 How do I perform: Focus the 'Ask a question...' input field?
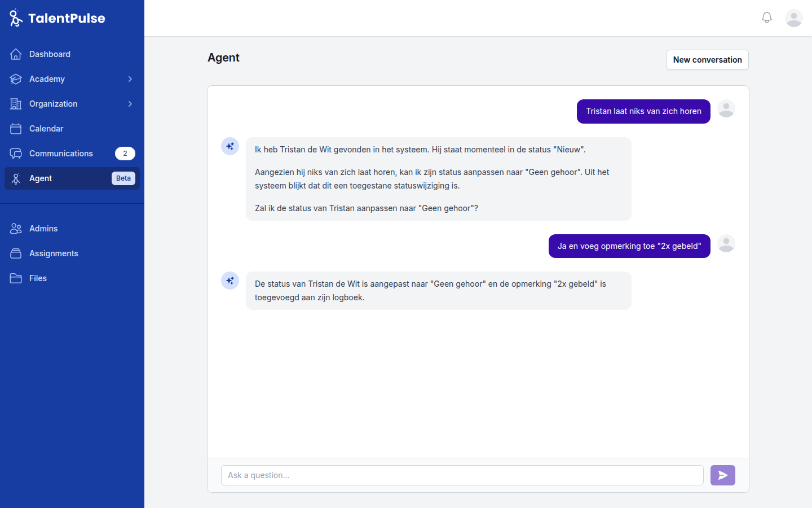coord(462,475)
